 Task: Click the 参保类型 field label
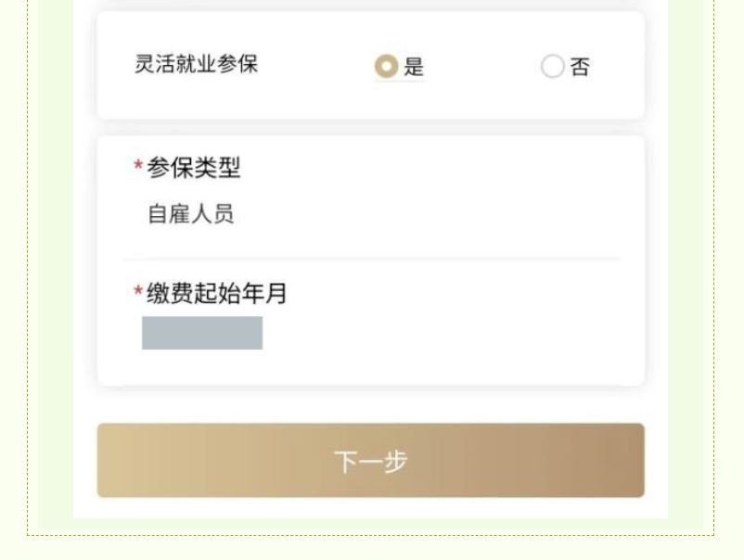coord(193,169)
